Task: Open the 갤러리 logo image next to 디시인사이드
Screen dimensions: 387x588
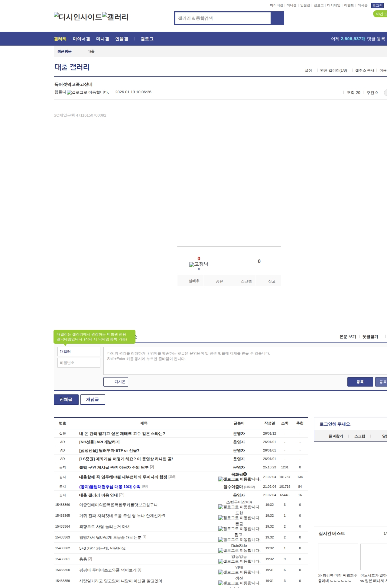Action: [x=115, y=17]
